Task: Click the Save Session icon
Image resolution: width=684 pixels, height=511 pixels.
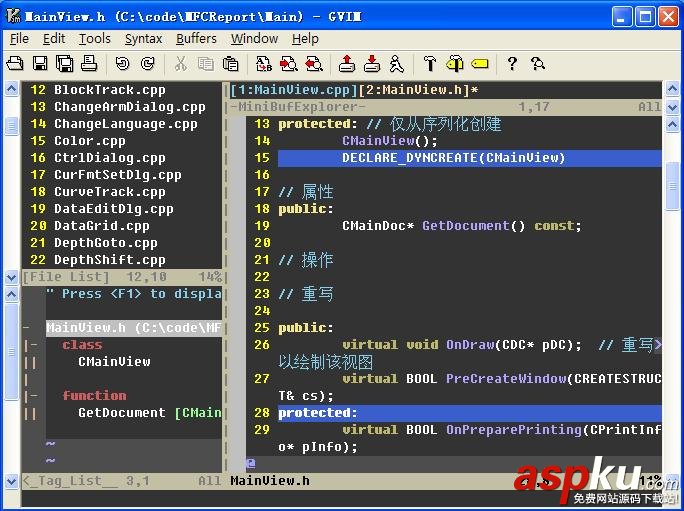Action: (x=372, y=64)
